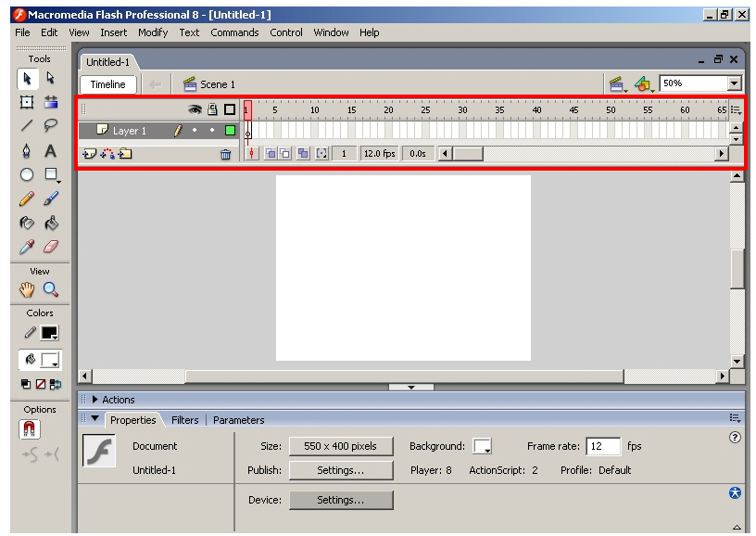Open the Insert menu
Viewport: 756px width, 536px height.
113,32
